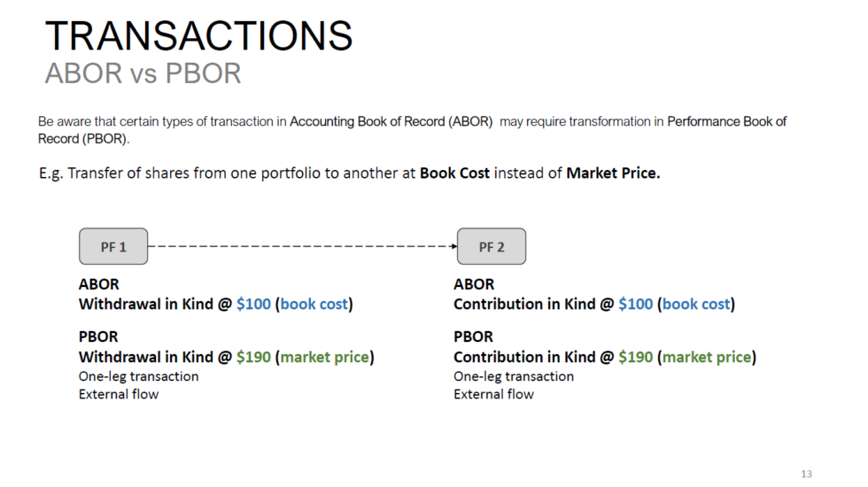The image size is (868, 487).
Task: Click the green $190 in the Withdrawal line
Action: click(254, 357)
